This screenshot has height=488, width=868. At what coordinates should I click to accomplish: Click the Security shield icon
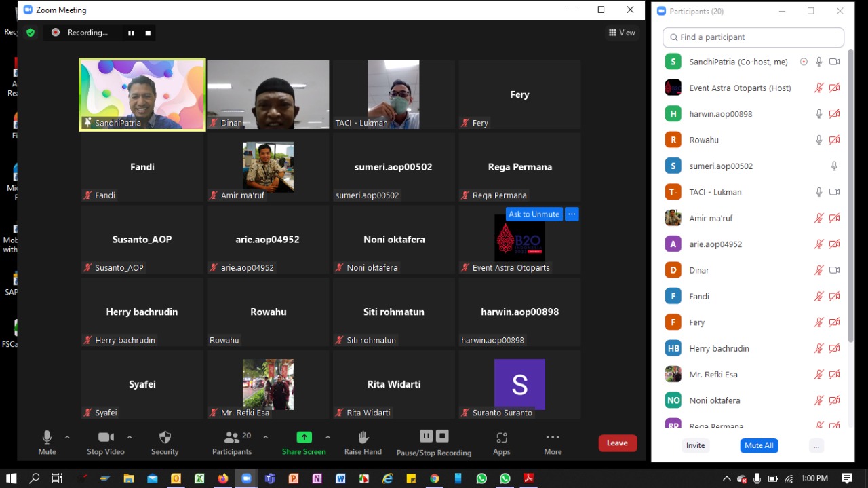pyautogui.click(x=165, y=437)
